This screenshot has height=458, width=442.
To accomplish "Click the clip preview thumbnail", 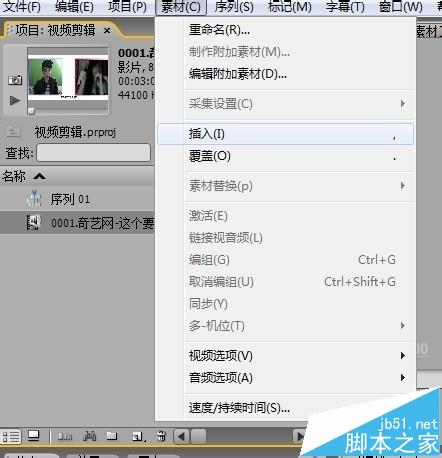I will 68,77.
